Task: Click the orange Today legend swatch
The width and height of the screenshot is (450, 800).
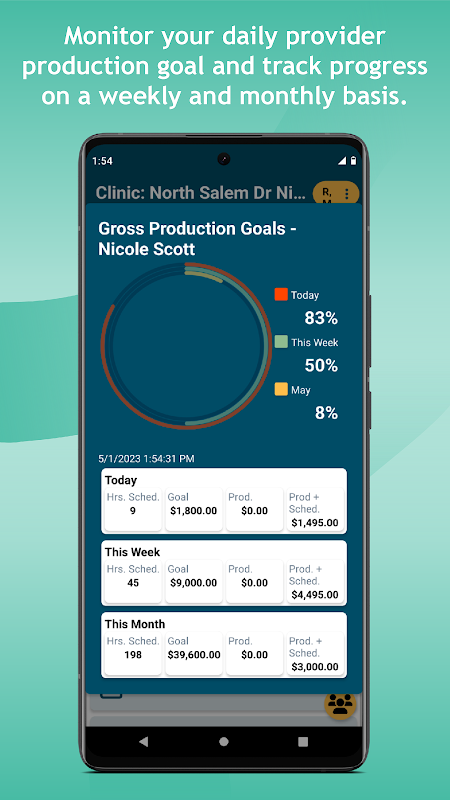Action: (281, 294)
